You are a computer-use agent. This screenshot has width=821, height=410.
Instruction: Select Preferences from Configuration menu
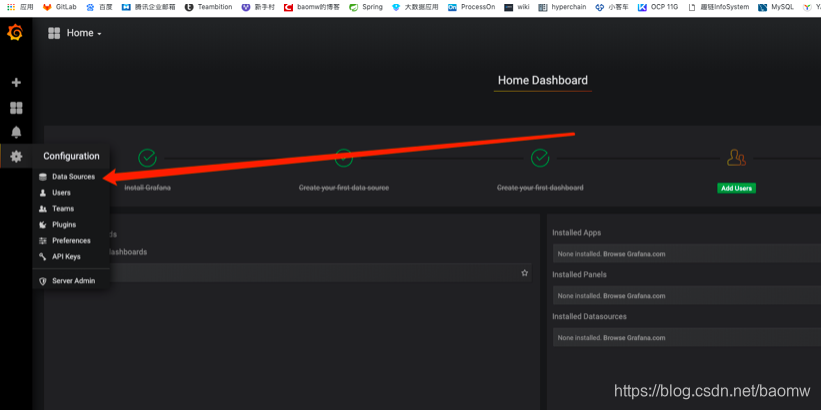71,241
